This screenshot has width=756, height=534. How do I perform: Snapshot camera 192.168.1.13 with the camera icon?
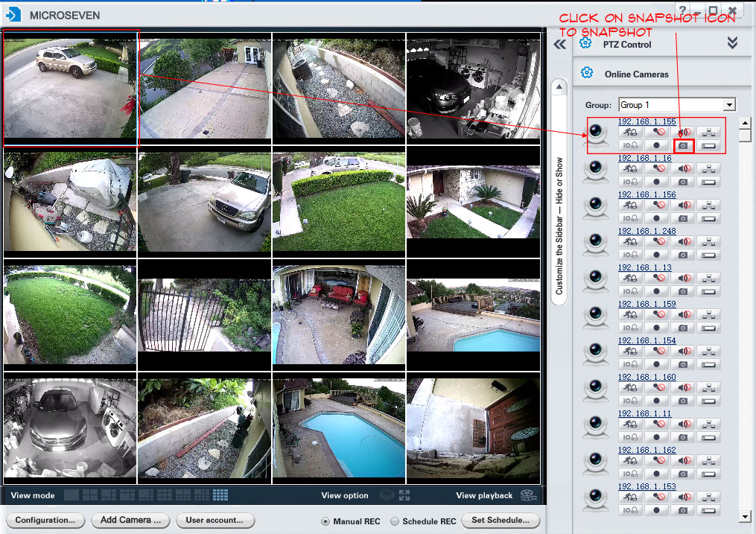[x=683, y=292]
